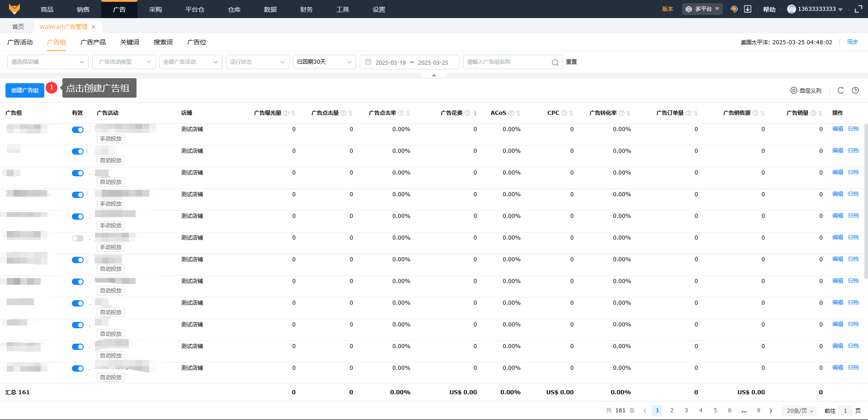
Task: Click the 创建广告组 button
Action: click(25, 90)
